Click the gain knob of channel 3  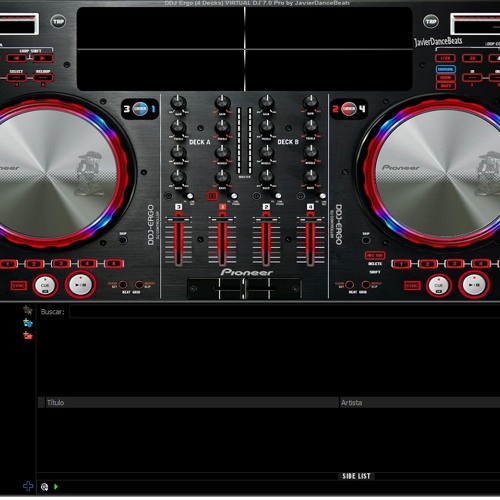click(x=178, y=103)
